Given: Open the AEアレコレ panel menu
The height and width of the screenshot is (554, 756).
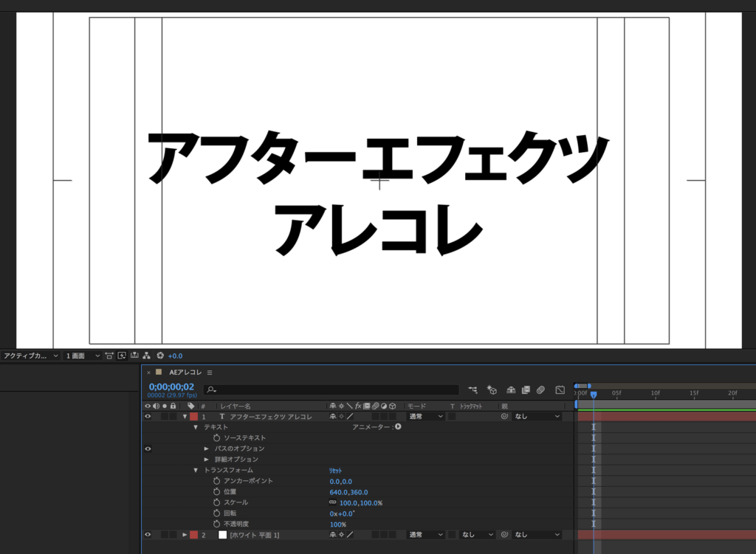Looking at the screenshot, I should 210,373.
